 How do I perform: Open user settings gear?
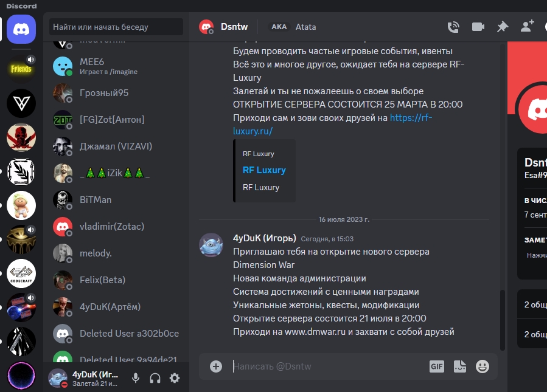click(175, 378)
